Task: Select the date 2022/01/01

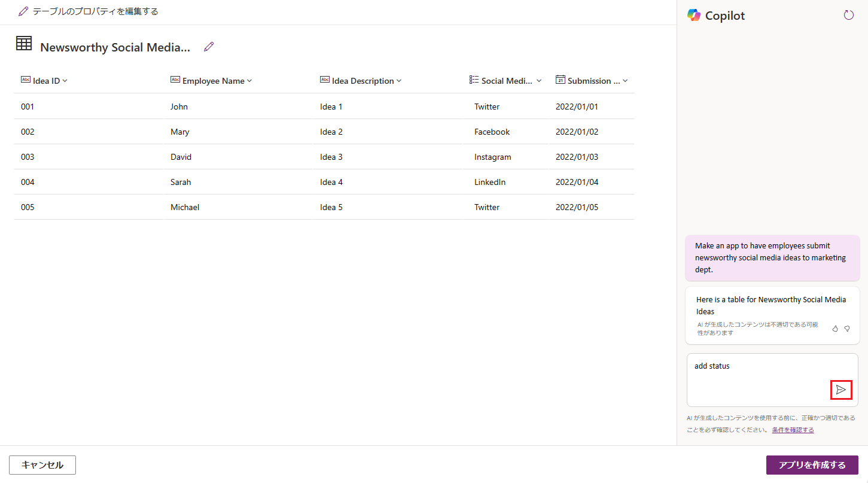Action: (x=577, y=107)
